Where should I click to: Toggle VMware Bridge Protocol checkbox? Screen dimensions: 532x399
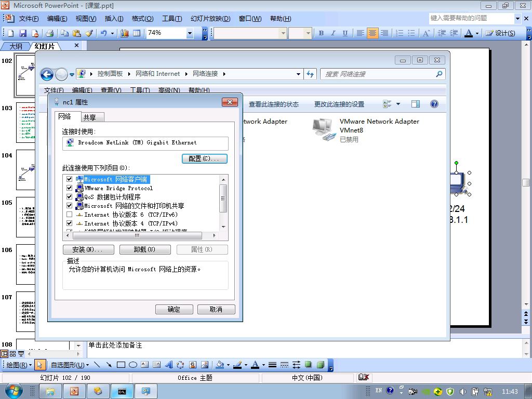pos(69,188)
